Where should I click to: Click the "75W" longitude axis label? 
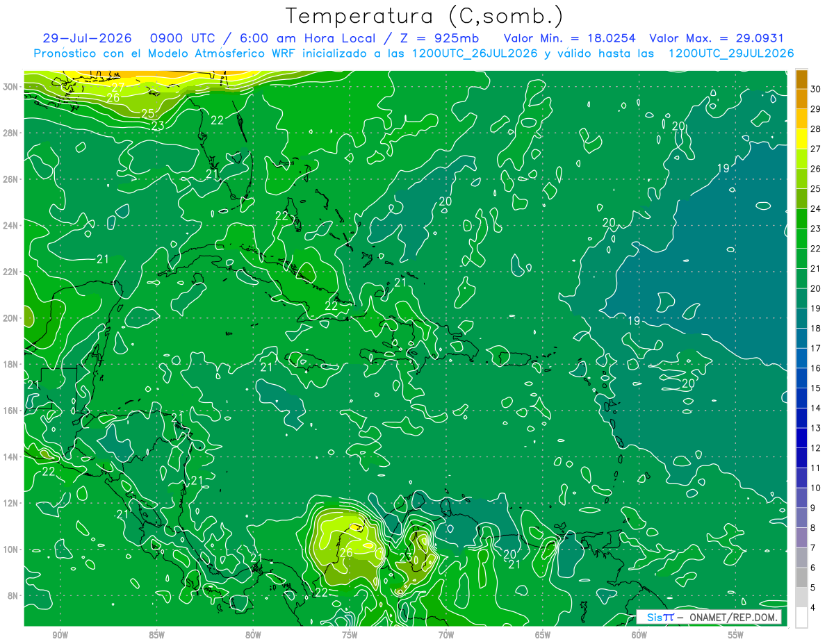tap(350, 635)
